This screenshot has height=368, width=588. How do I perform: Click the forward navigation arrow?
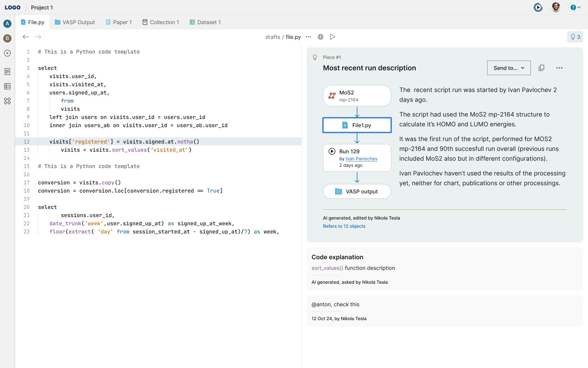pyautogui.click(x=38, y=37)
